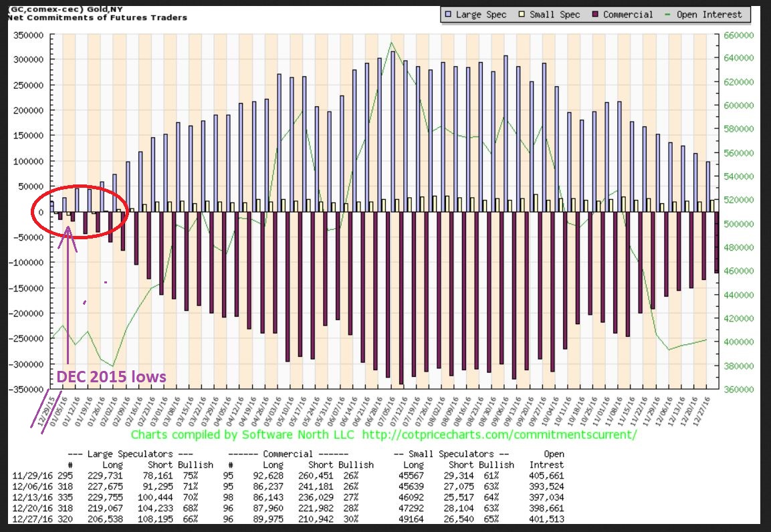Click the Large Spec legend color box
This screenshot has height=532, width=771.
449,14
